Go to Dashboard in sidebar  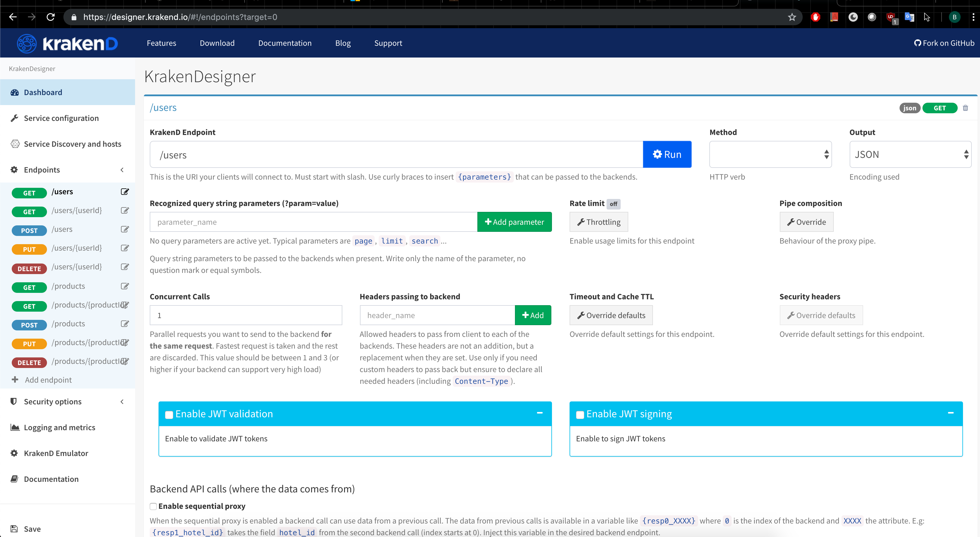click(x=67, y=92)
